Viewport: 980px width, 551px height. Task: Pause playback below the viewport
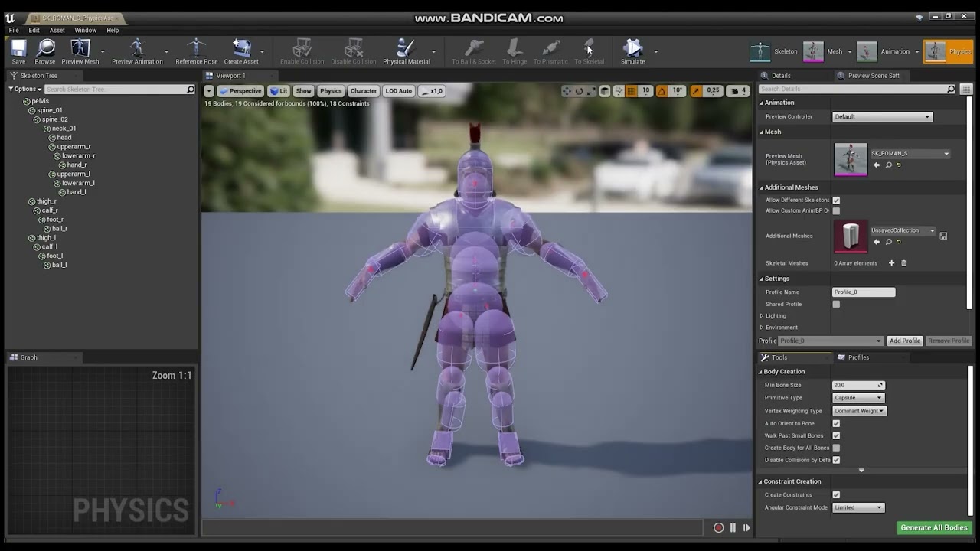(733, 527)
